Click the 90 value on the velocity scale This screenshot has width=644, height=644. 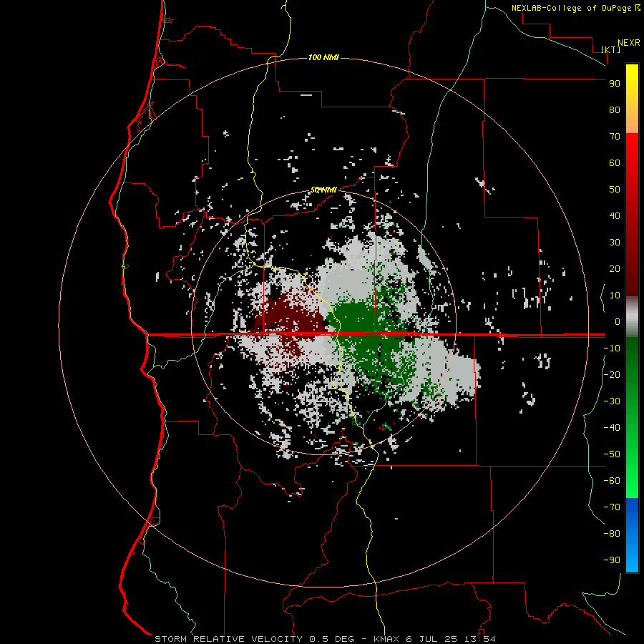(615, 84)
